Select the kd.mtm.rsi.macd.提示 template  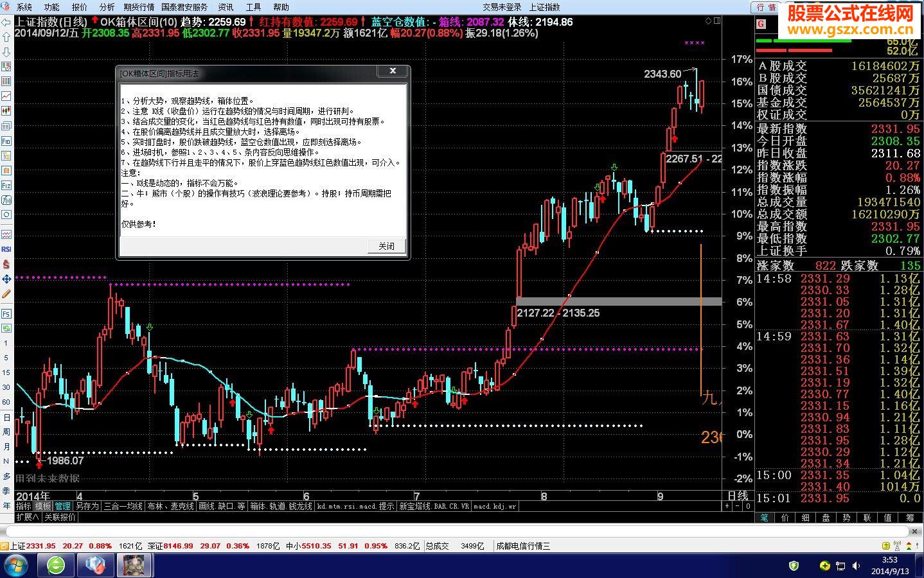(x=355, y=506)
